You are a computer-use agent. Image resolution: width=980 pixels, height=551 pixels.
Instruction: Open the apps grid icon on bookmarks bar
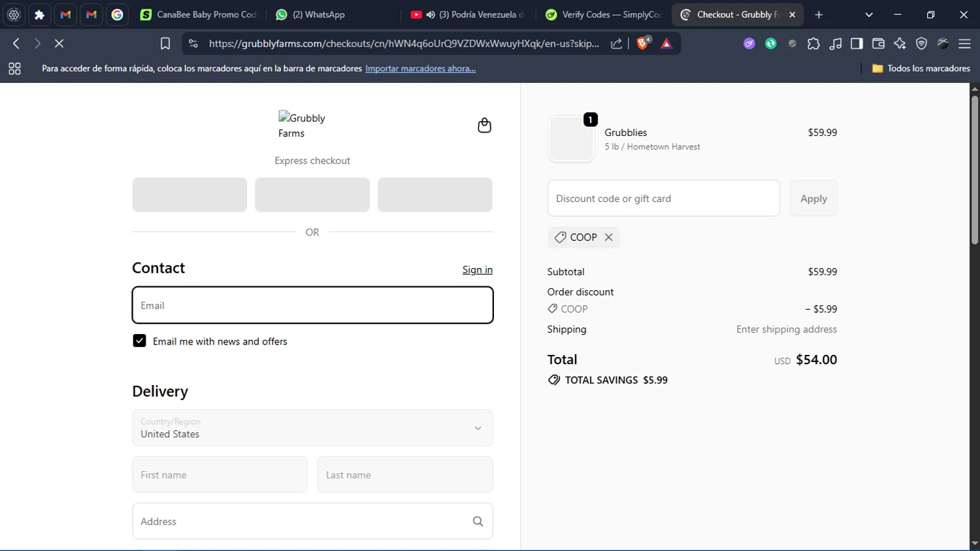14,68
